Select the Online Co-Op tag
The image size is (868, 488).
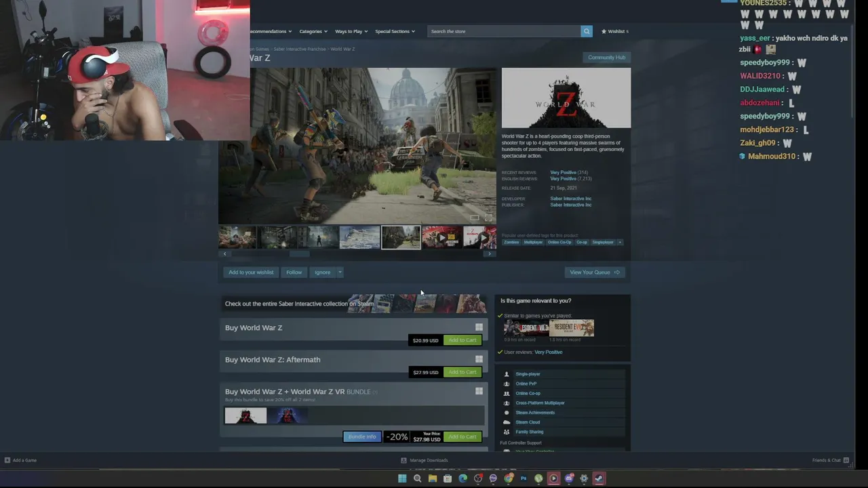click(559, 242)
